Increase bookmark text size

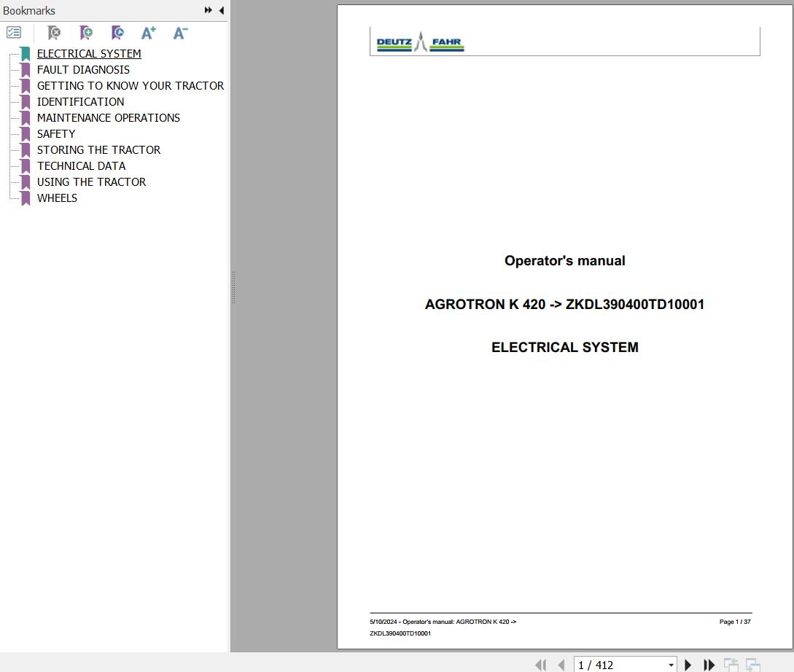[149, 33]
